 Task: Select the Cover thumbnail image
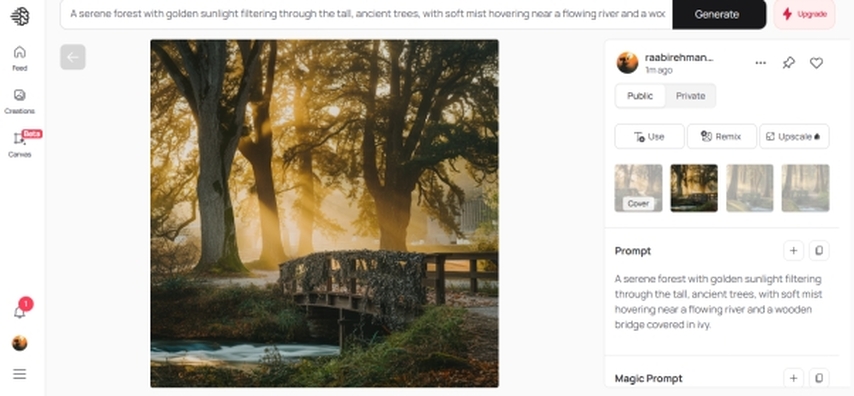[638, 188]
